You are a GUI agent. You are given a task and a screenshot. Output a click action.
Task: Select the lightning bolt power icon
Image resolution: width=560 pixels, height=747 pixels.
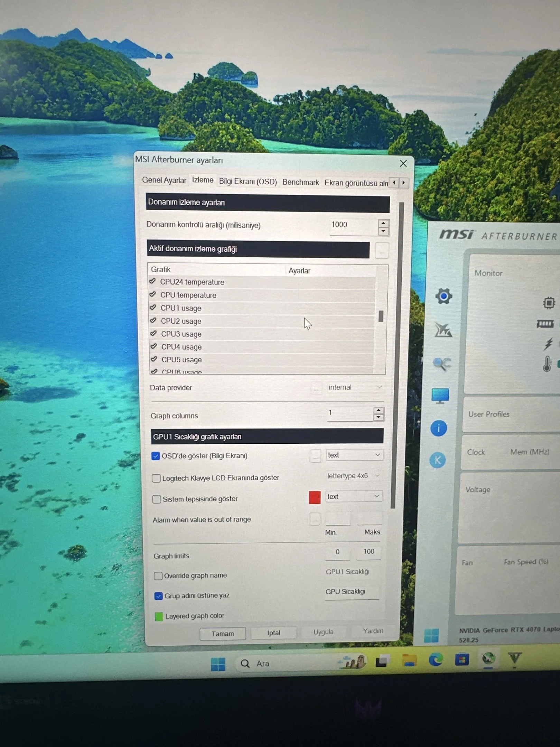548,343
